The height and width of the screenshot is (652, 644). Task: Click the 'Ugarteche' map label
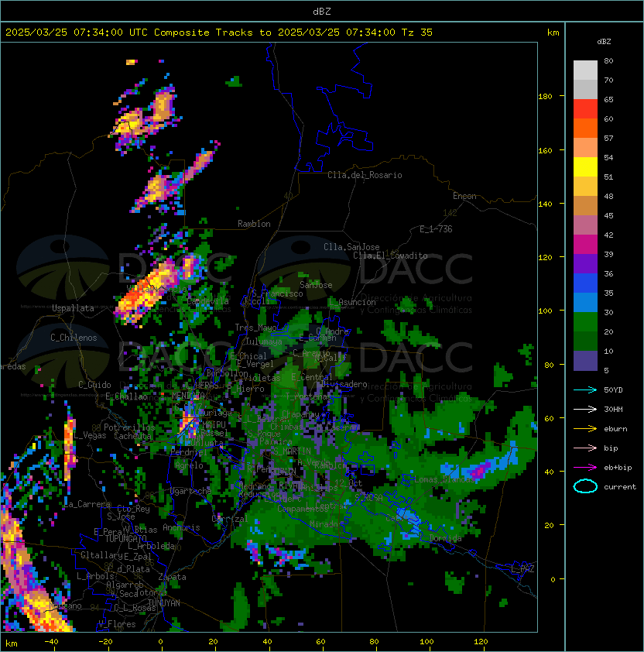click(x=191, y=491)
